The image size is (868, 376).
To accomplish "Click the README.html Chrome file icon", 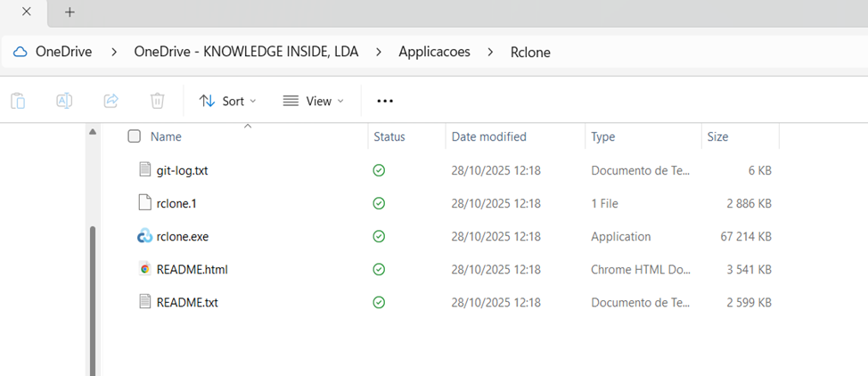I will coord(145,269).
